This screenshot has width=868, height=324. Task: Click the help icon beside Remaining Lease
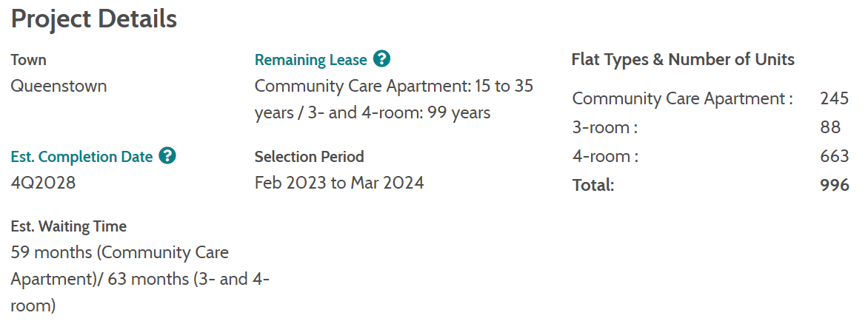(382, 59)
